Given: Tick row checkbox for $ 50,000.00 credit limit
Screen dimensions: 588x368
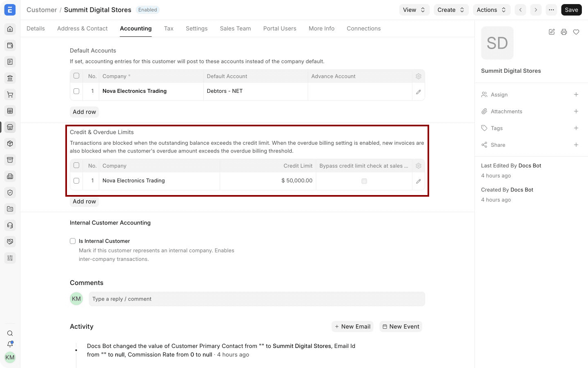Looking at the screenshot, I should click(x=76, y=181).
